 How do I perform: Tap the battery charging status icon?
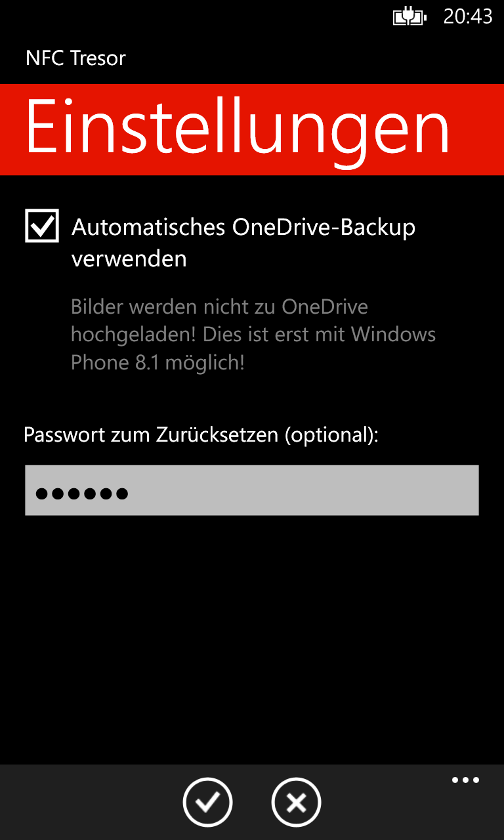[409, 17]
